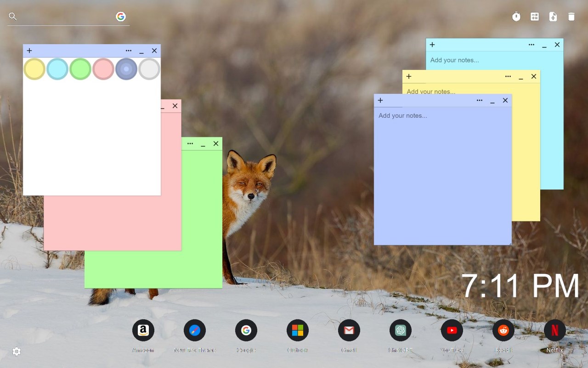Screen dimensions: 588x368
Task: Click the 7:11 PM clock
Action: coord(520,286)
